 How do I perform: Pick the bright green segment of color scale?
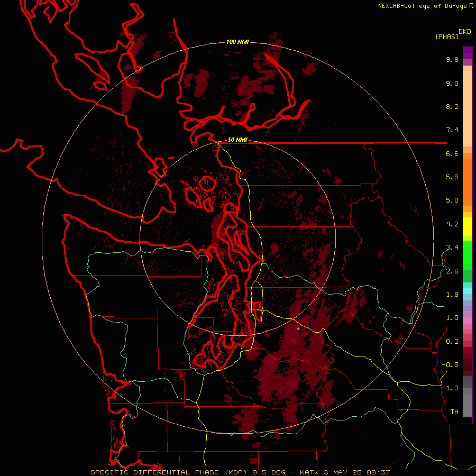coord(467,255)
